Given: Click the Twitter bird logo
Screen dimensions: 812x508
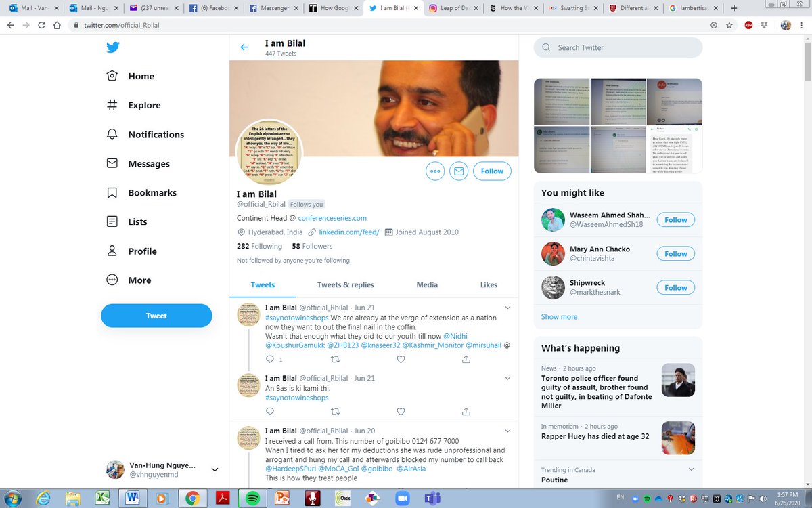Looking at the screenshot, I should (113, 47).
